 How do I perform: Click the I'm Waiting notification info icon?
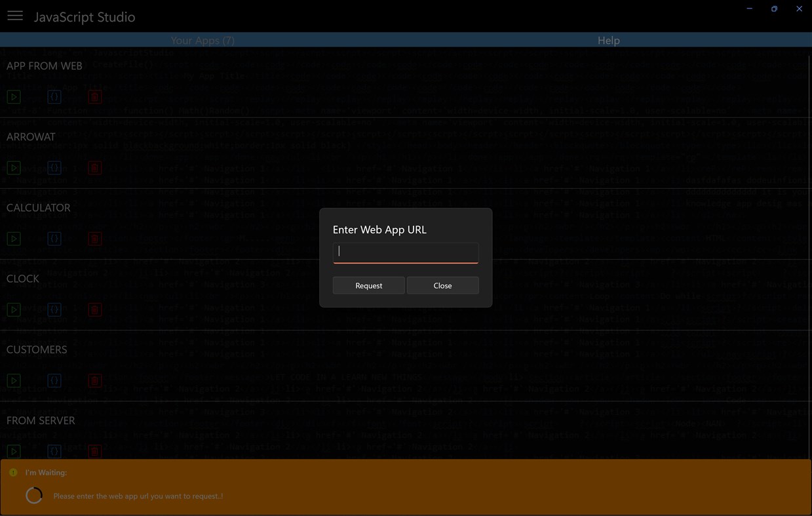pyautogui.click(x=13, y=472)
